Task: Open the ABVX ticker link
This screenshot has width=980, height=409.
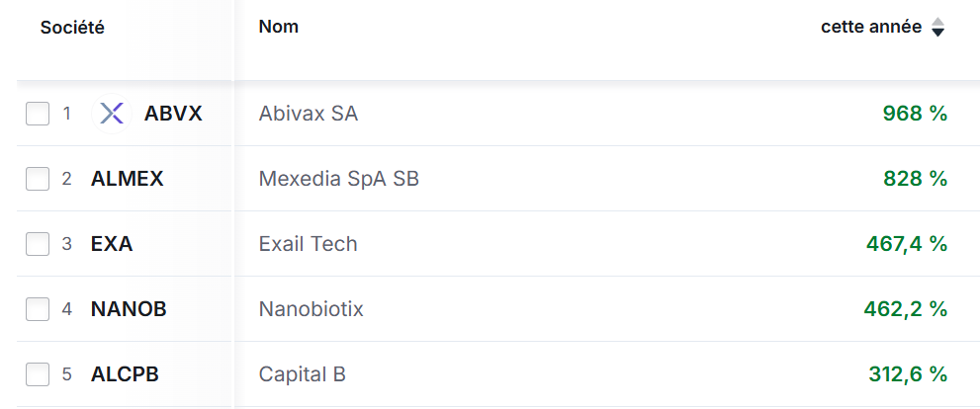Action: [x=173, y=114]
